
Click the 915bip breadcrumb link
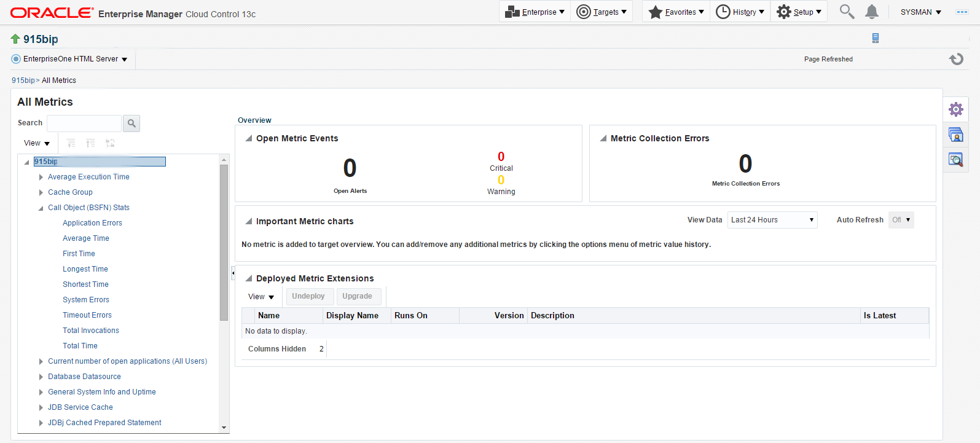[23, 80]
